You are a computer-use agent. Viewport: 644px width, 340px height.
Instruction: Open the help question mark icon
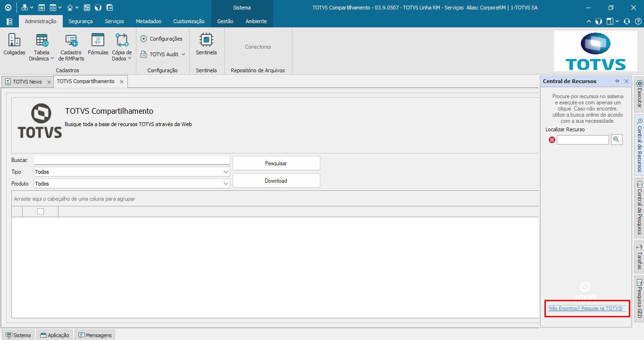point(638,21)
